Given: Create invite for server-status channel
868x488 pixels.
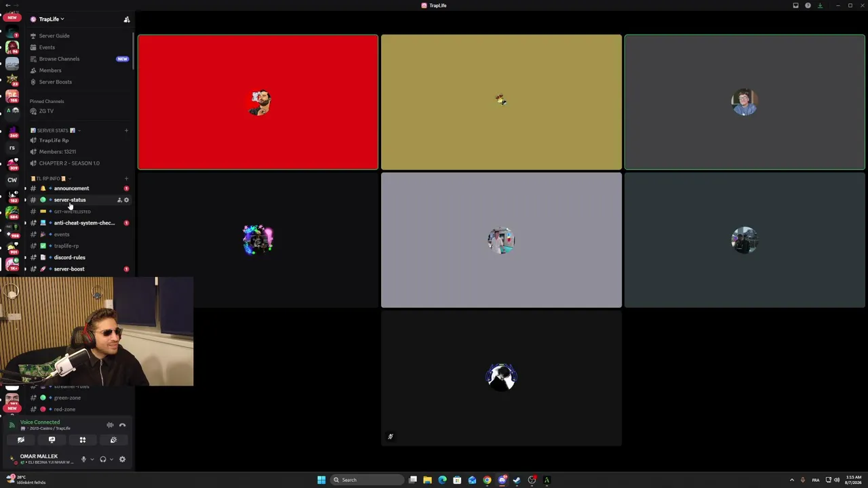Looking at the screenshot, I should click(x=119, y=200).
